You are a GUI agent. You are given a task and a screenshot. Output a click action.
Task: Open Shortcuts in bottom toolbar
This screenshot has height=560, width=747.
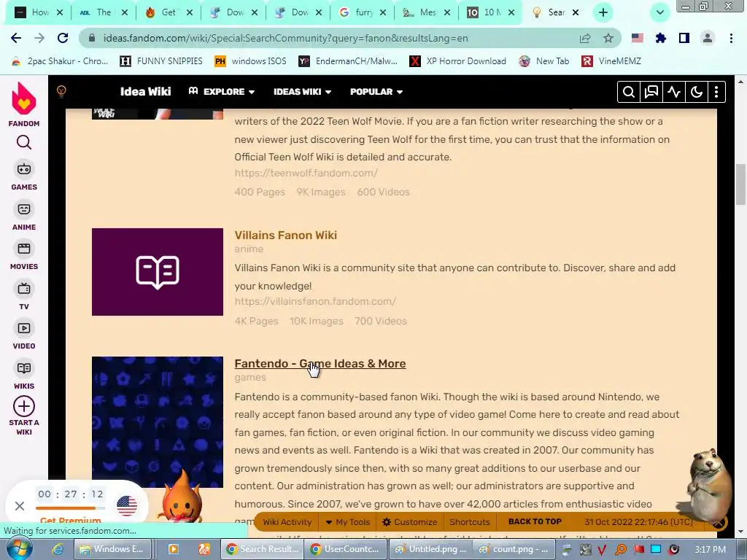coord(469,522)
